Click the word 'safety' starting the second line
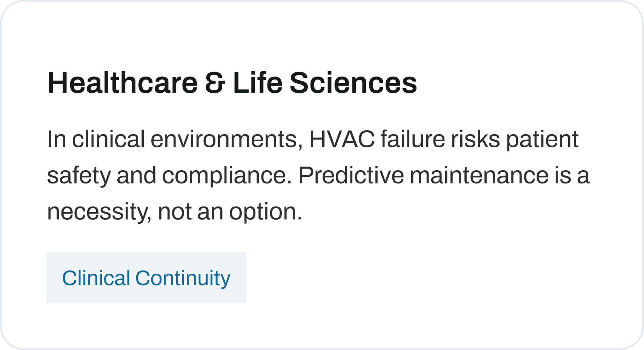The width and height of the screenshot is (644, 350). pyautogui.click(x=79, y=176)
